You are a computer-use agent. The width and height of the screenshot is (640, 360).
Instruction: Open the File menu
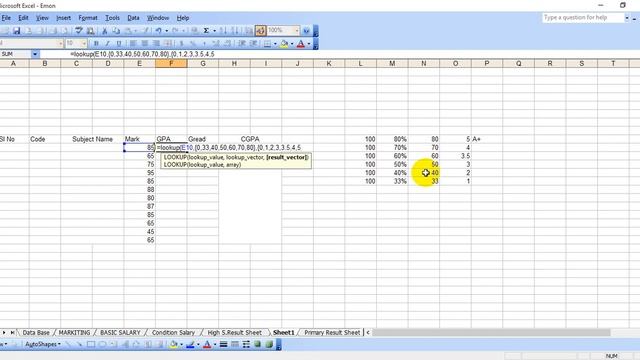click(6, 18)
